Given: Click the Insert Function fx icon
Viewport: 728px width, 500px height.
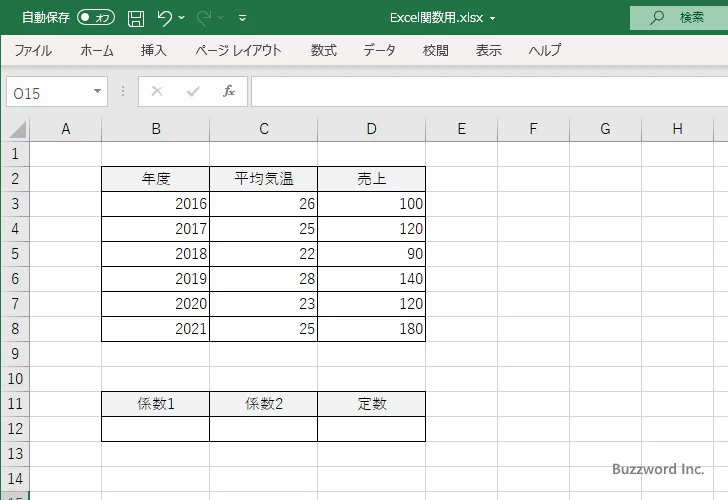Looking at the screenshot, I should tap(229, 91).
